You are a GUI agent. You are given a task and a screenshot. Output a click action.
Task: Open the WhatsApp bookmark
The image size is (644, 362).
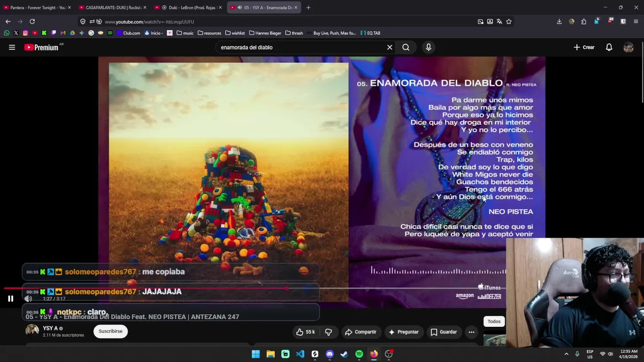pyautogui.click(x=7, y=33)
